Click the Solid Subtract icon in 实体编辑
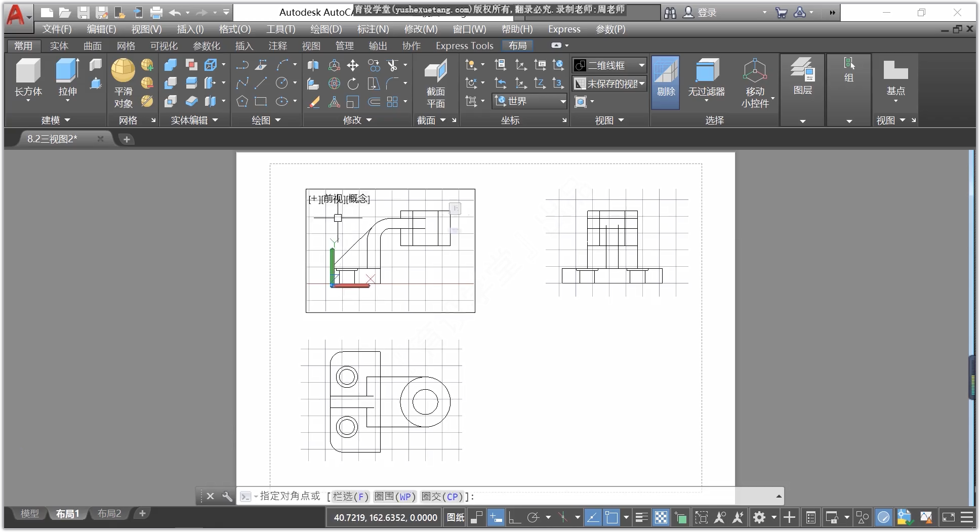 [171, 83]
